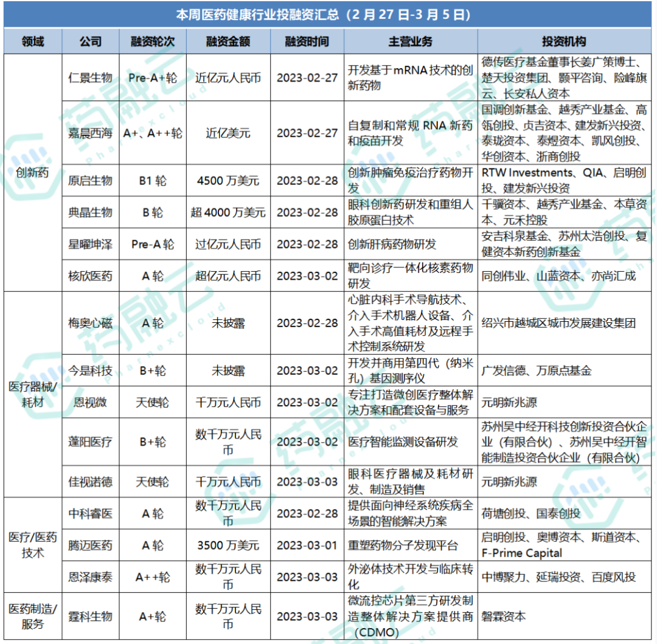Click company name 星曜坤泽
The height and width of the screenshot is (644, 657).
[x=91, y=244]
